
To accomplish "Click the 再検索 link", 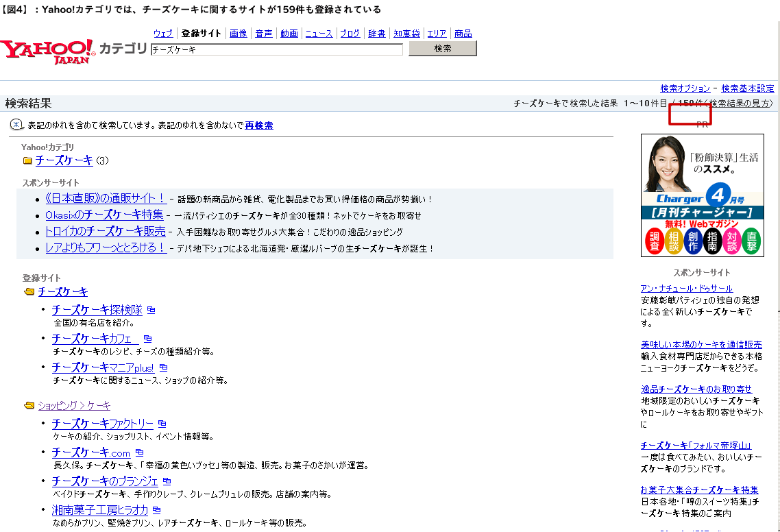I will coord(259,125).
